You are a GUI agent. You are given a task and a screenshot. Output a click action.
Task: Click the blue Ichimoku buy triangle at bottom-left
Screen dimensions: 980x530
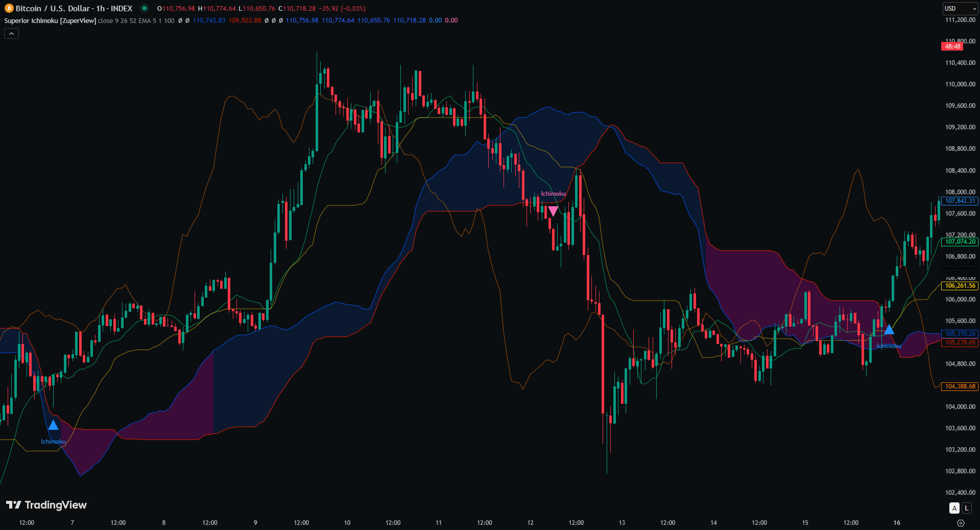53,425
